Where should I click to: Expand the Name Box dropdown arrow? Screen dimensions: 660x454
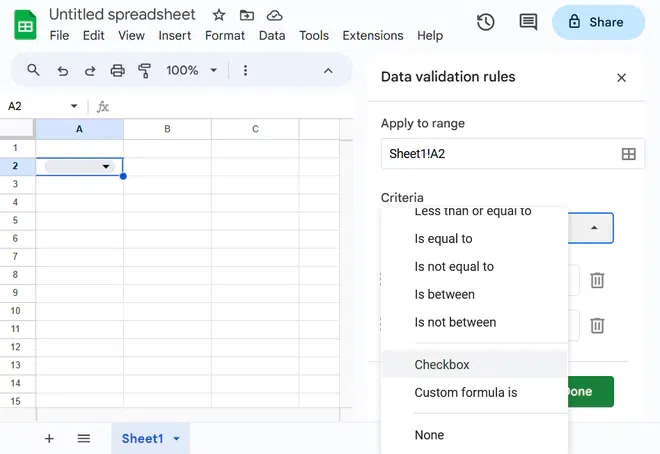click(x=74, y=107)
